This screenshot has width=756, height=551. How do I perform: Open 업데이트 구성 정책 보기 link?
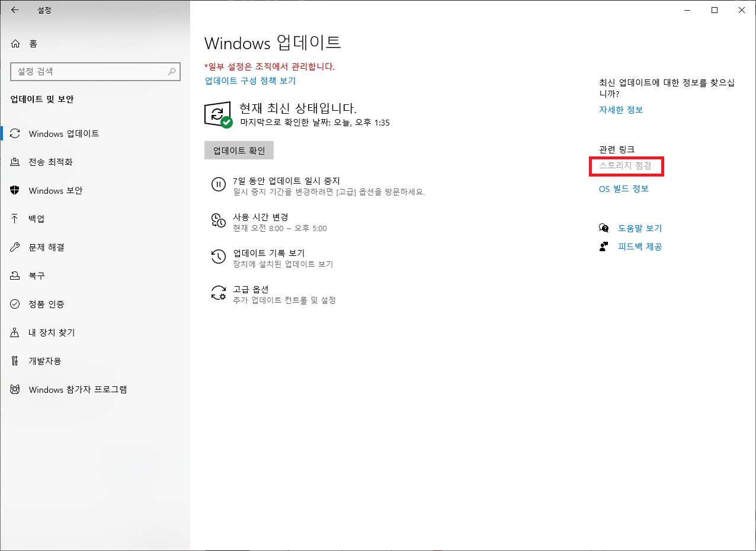250,81
